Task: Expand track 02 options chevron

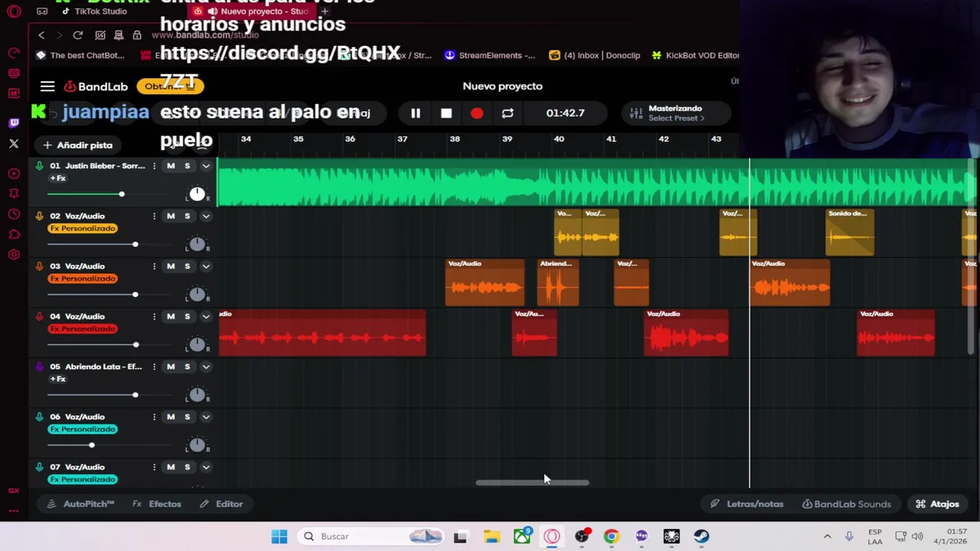Action: tap(205, 216)
